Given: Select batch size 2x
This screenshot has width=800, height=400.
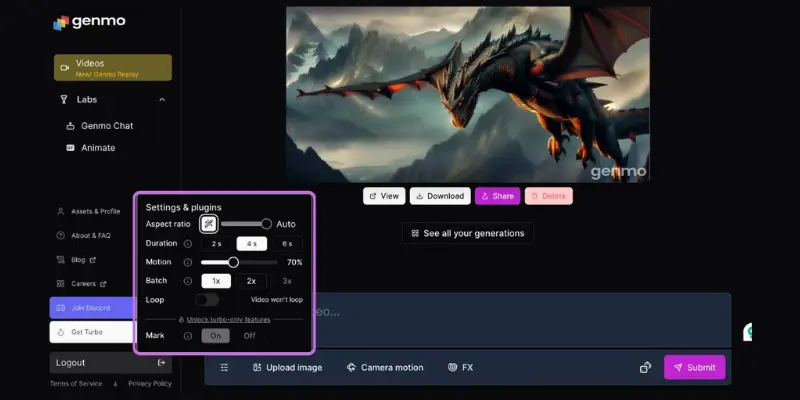Looking at the screenshot, I should click(x=251, y=281).
